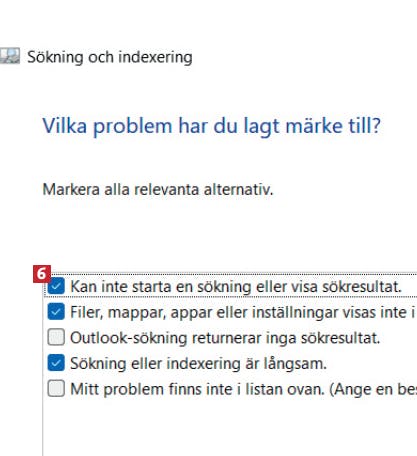Select the 'Sökning eller indexering är långsam' label
The image size is (417, 456).
point(198,364)
